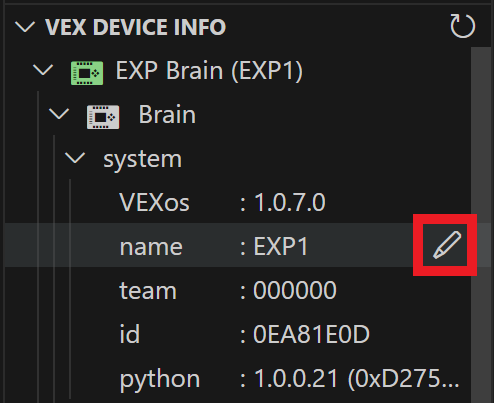The width and height of the screenshot is (494, 403).
Task: Select the python 1.0.0.21 version row
Action: [238, 378]
